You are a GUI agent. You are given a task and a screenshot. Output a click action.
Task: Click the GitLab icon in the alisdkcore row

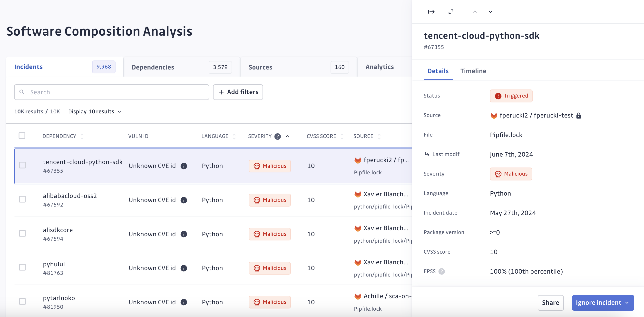[358, 228]
